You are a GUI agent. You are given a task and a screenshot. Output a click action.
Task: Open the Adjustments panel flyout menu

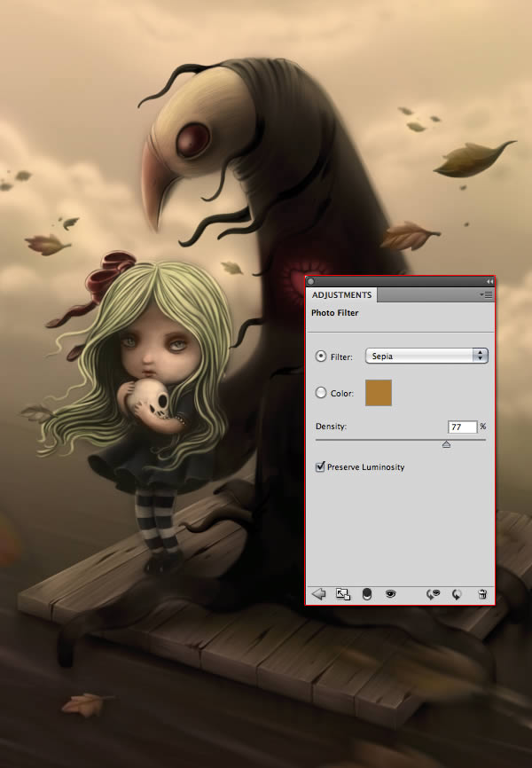[487, 294]
